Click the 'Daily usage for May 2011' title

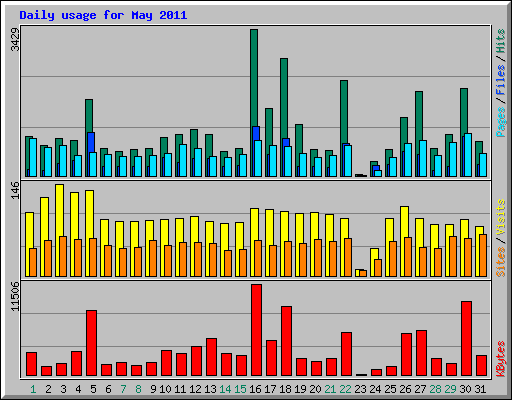tap(103, 15)
